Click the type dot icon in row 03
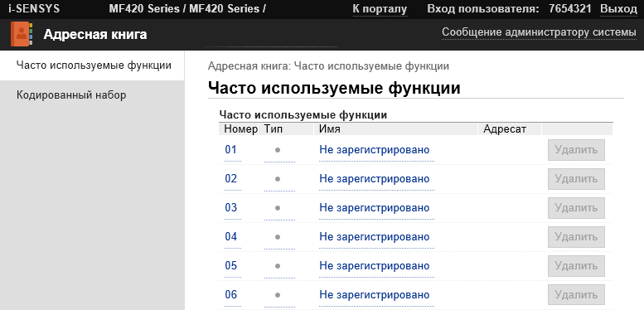This screenshot has height=310, width=644. pos(278,208)
